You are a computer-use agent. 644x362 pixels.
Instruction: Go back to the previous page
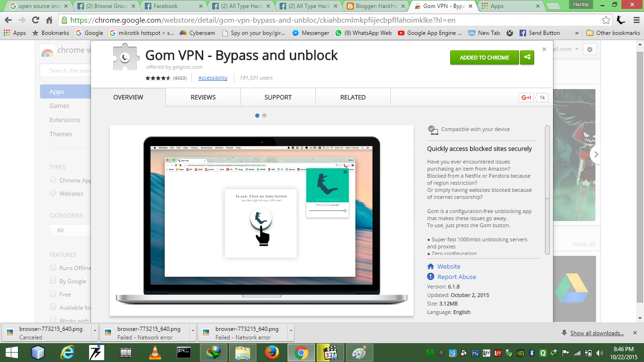pos(8,20)
